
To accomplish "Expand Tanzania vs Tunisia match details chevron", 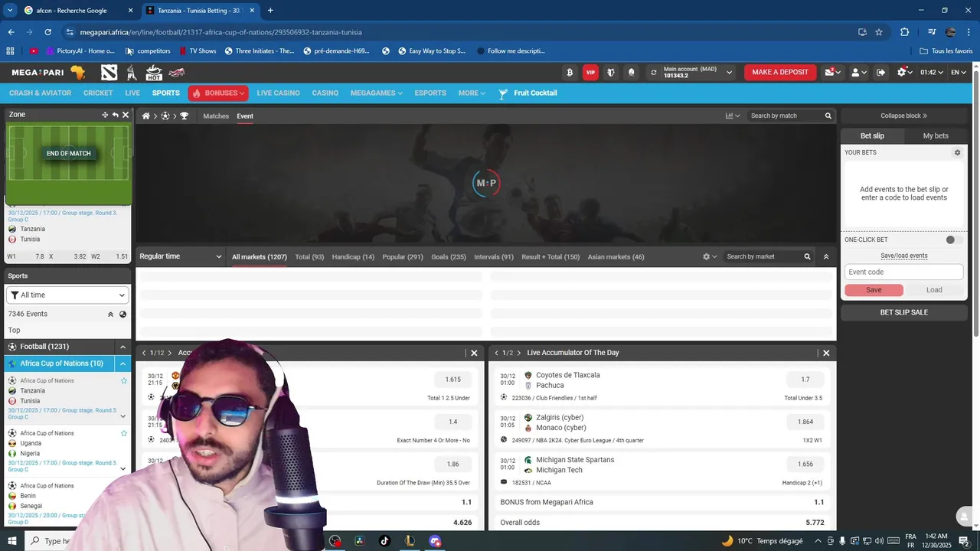I will (x=122, y=416).
